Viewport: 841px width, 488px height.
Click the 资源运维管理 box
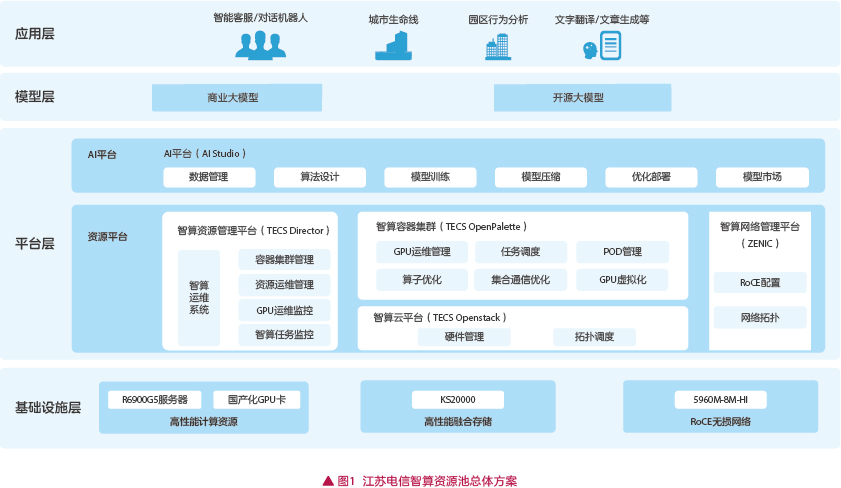[x=284, y=285]
